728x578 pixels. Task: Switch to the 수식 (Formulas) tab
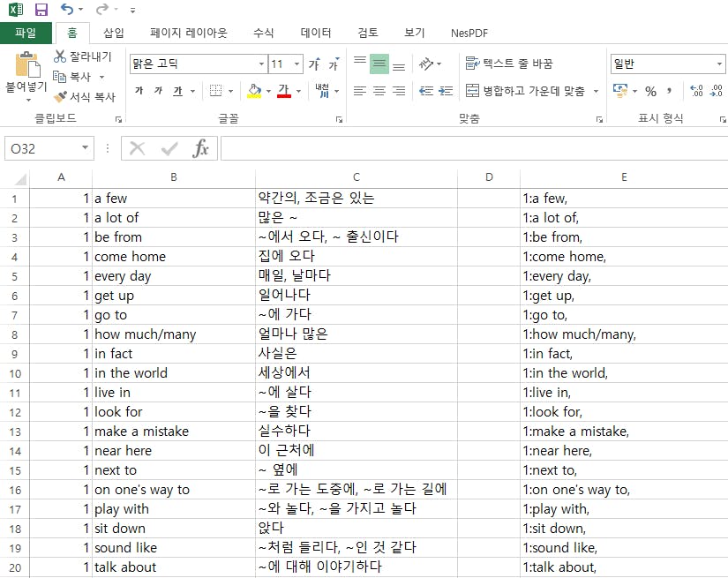click(263, 33)
